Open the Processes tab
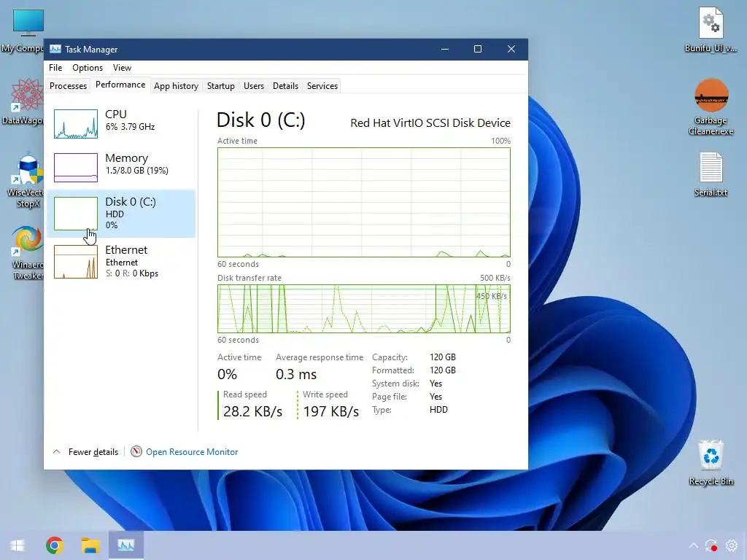The height and width of the screenshot is (560, 747). pos(68,86)
